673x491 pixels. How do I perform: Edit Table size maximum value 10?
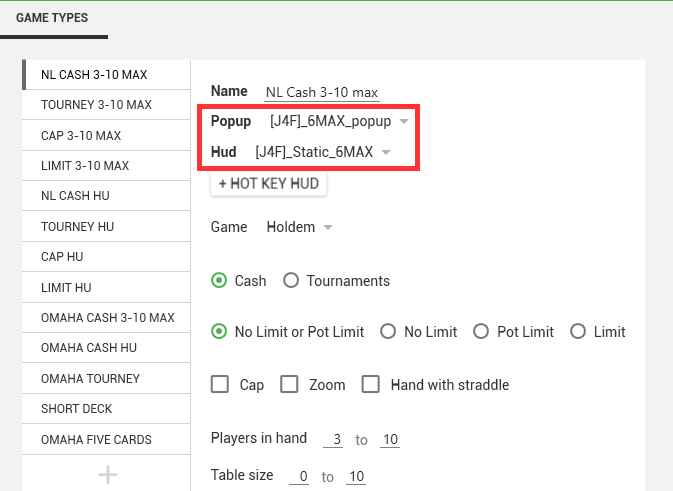point(356,476)
